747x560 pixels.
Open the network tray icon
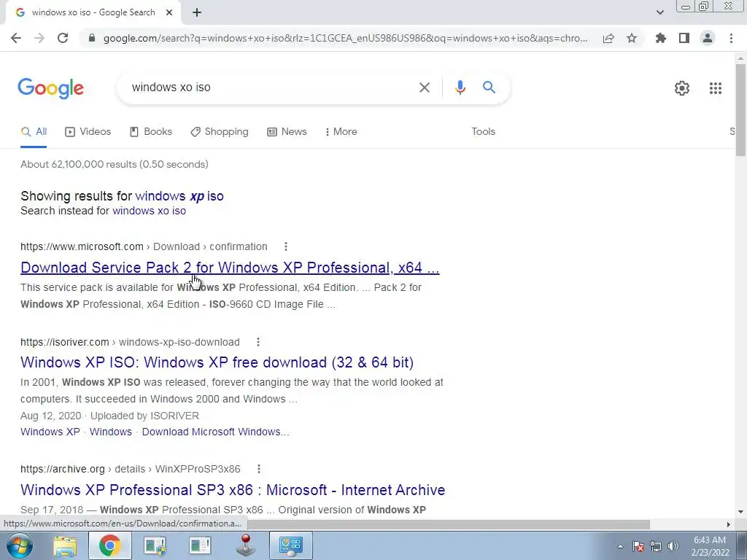click(x=656, y=546)
